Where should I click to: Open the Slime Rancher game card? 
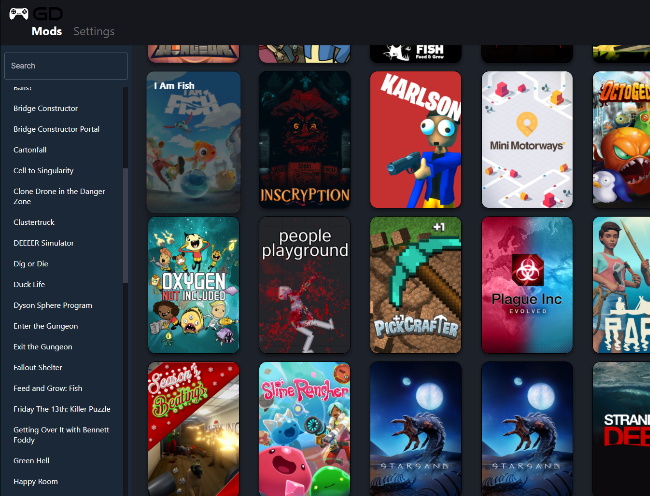coord(305,429)
